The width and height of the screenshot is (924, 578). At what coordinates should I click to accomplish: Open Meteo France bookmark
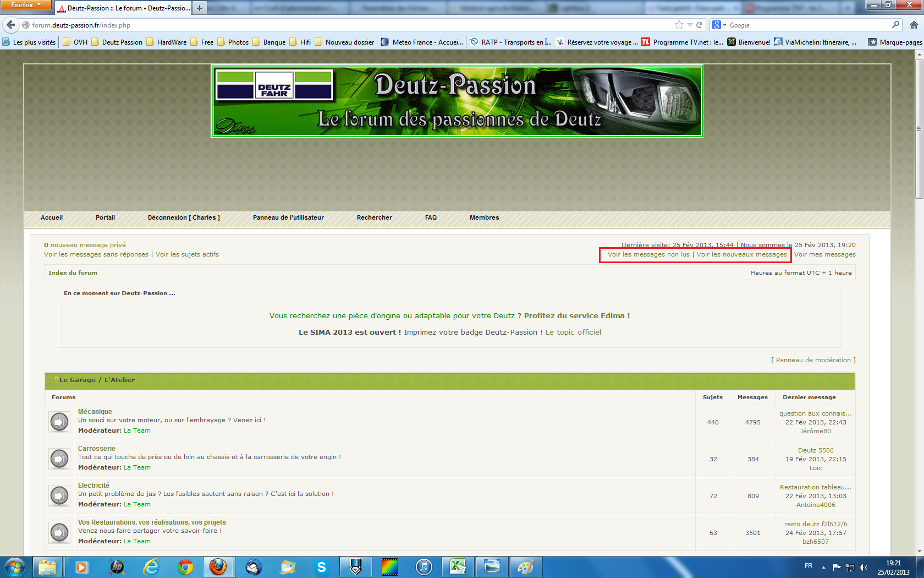422,42
